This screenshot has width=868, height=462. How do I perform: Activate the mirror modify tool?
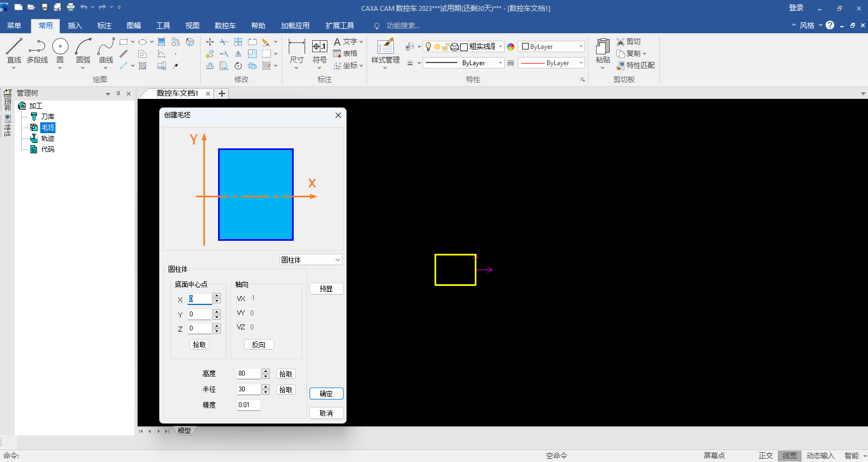(238, 54)
